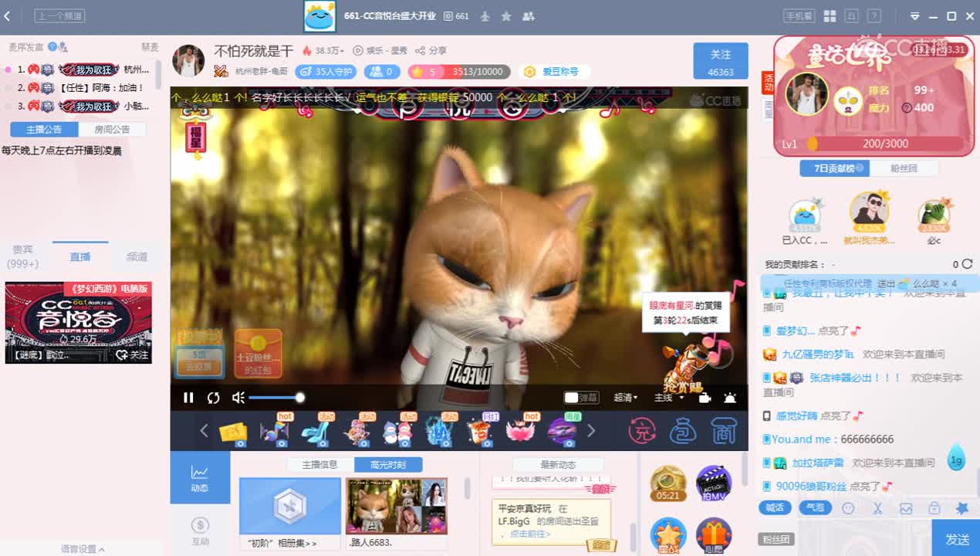Open 手机看 mobile viewing button

pyautogui.click(x=799, y=16)
